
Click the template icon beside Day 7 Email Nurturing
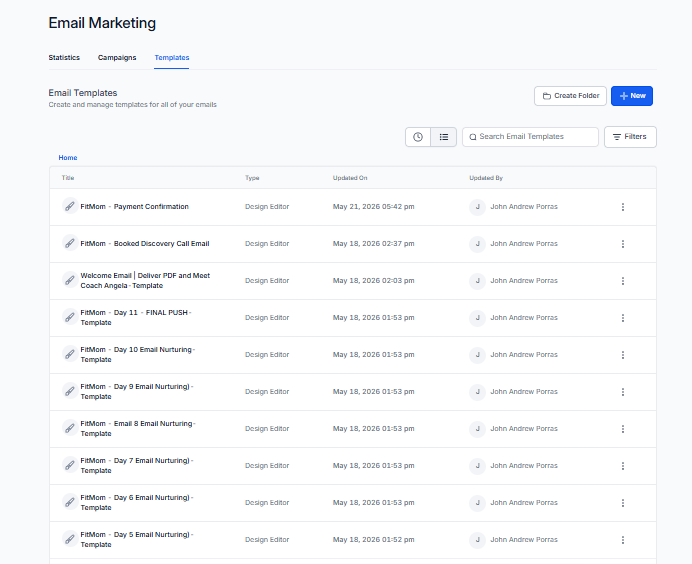tap(70, 466)
